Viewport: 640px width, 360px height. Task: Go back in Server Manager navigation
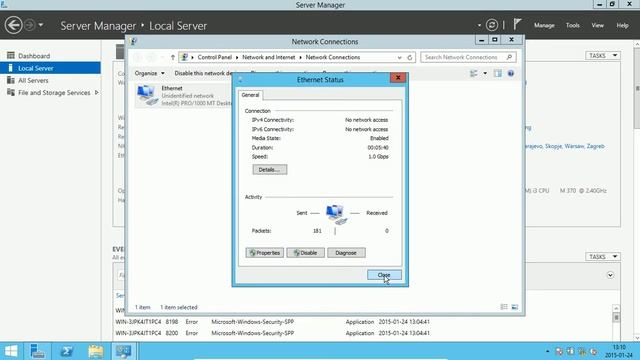[x=13, y=25]
